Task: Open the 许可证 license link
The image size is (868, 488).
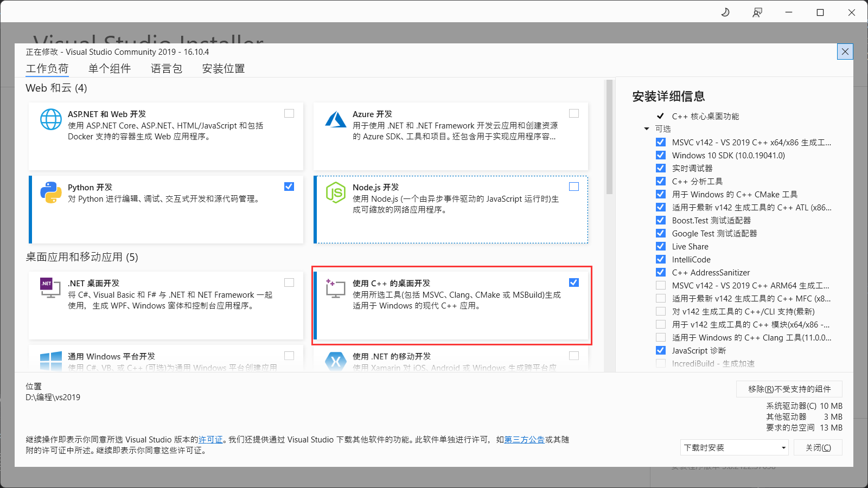Action: (210, 440)
